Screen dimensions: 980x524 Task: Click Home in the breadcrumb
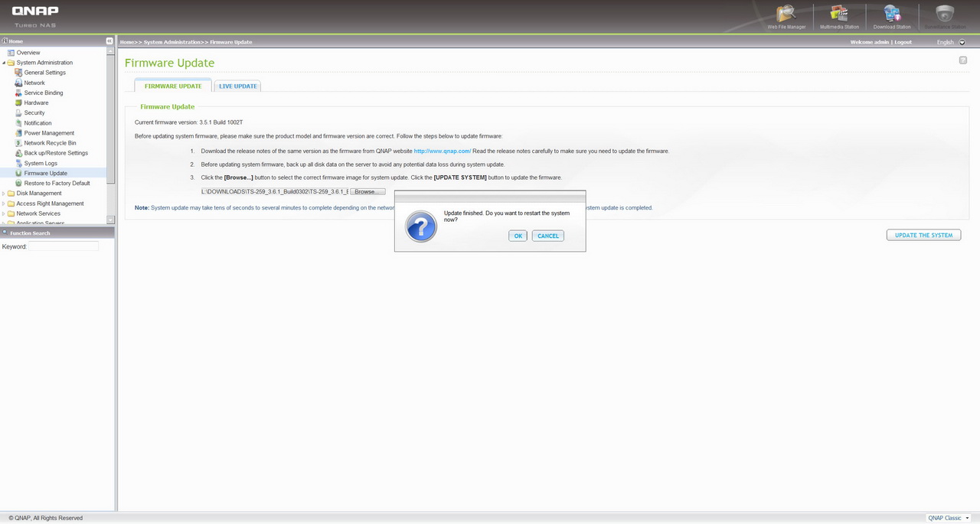127,42
